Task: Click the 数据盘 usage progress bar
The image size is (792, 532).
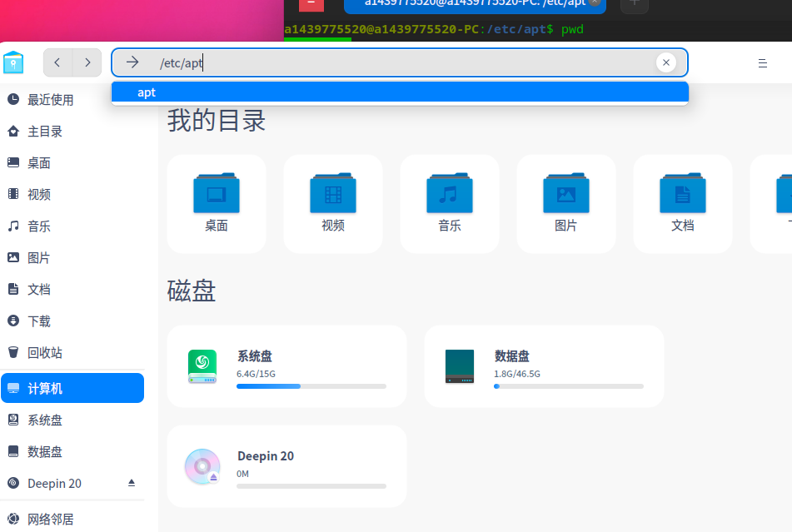Action: [569, 386]
